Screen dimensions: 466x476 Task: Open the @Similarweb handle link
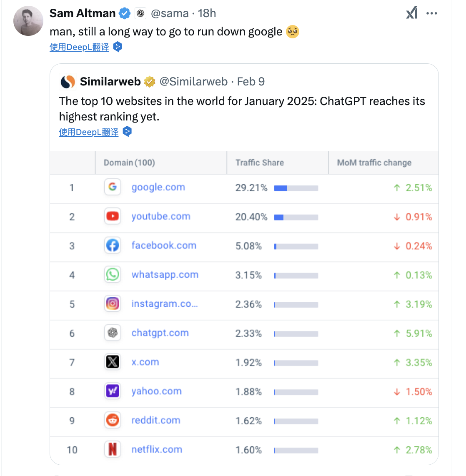pyautogui.click(x=193, y=82)
